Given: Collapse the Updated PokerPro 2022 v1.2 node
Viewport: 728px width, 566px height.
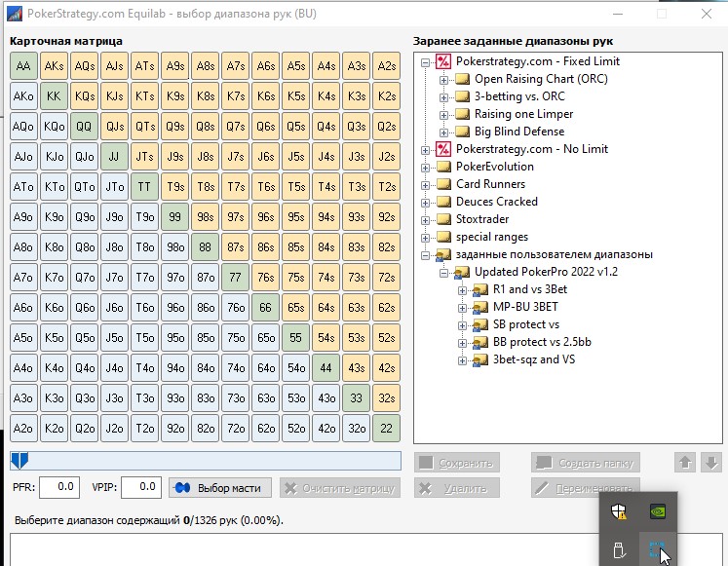Looking at the screenshot, I should [443, 273].
